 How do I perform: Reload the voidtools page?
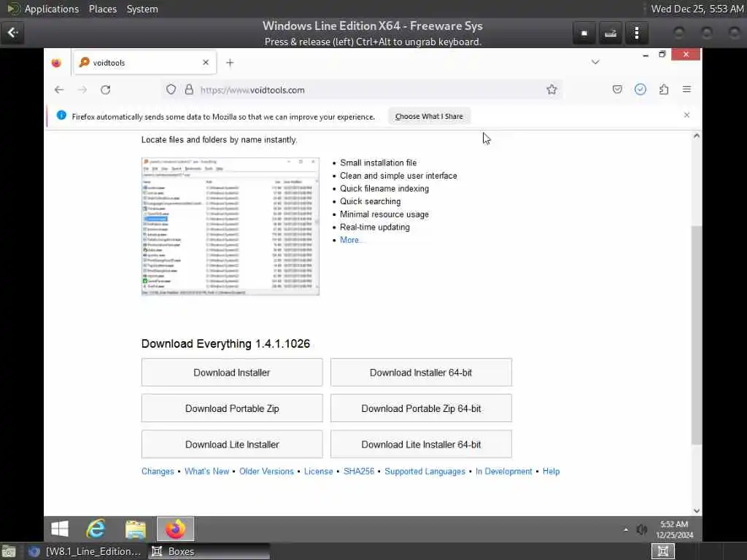click(105, 90)
